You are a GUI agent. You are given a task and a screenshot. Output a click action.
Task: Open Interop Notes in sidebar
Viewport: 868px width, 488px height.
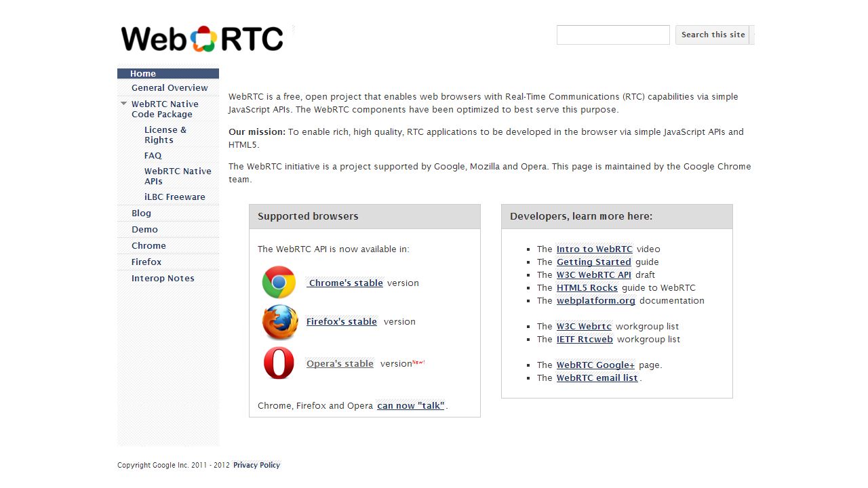point(163,279)
